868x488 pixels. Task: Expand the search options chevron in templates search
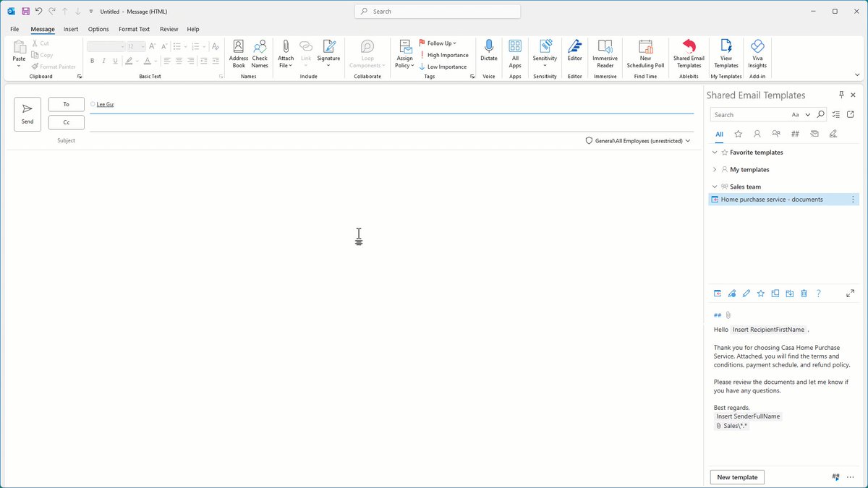808,114
